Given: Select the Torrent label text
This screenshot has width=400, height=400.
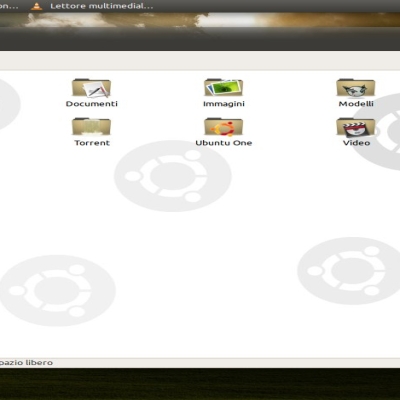Looking at the screenshot, I should coord(92,143).
